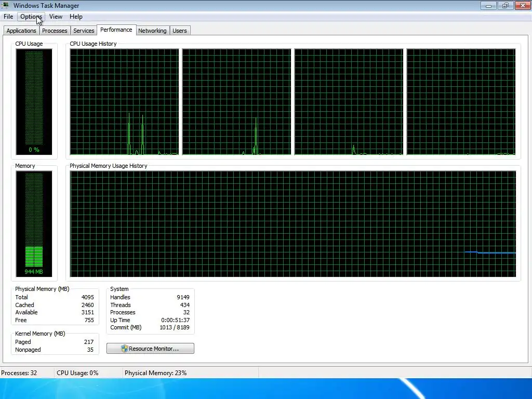Viewport: 532px width, 399px height.
Task: Click the fourth CPU usage history graph
Action: coord(461,102)
